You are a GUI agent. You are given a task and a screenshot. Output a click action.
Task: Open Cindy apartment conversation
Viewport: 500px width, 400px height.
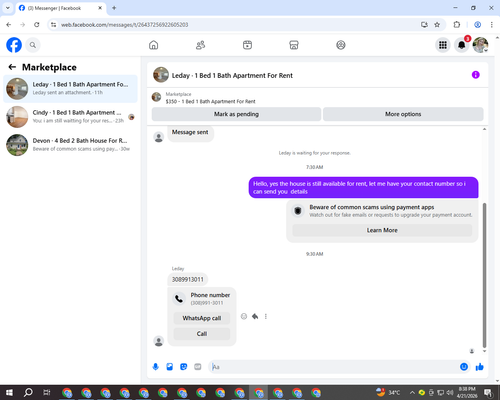click(70, 117)
